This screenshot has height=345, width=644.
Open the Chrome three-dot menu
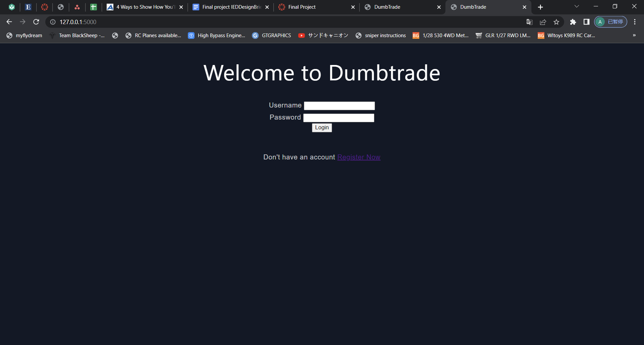point(635,22)
